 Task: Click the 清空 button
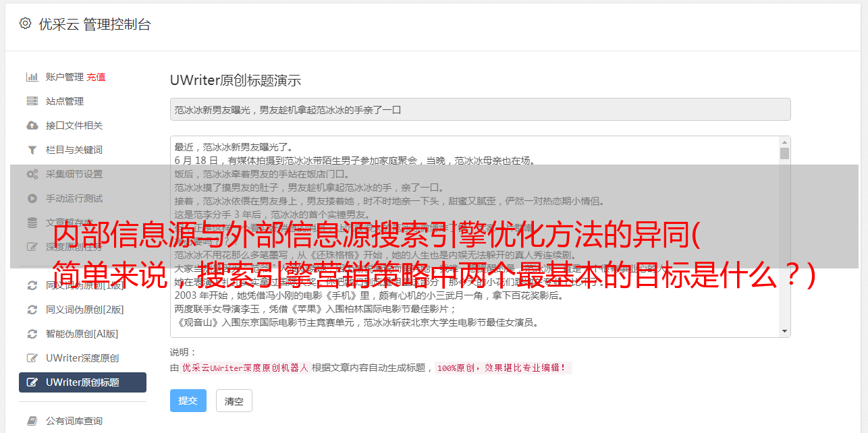tap(234, 401)
